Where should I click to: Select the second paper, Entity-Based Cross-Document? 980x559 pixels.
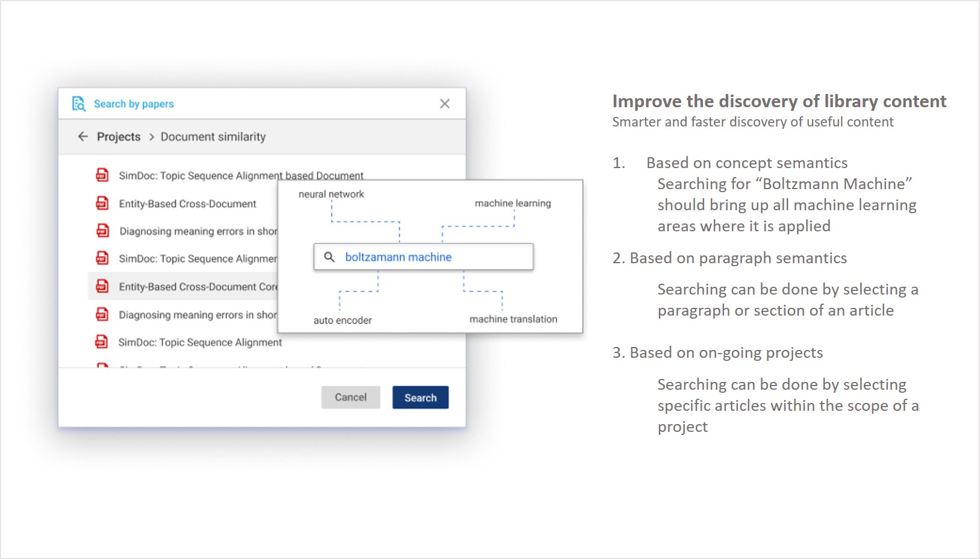pos(187,204)
